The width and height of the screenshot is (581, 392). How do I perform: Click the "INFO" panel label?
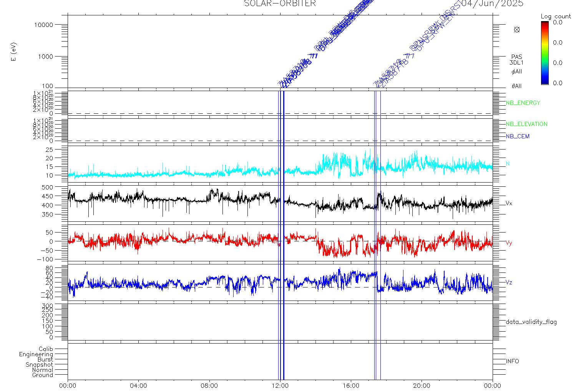click(512, 361)
